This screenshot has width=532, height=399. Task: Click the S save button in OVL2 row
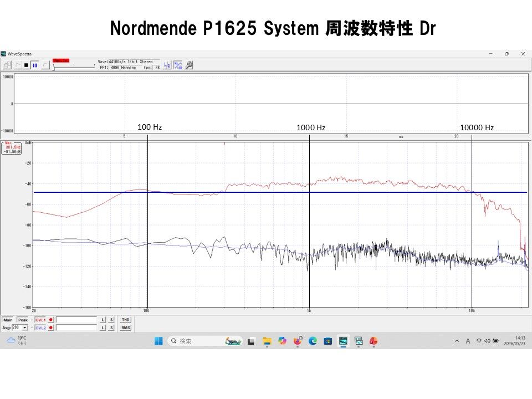tap(111, 328)
